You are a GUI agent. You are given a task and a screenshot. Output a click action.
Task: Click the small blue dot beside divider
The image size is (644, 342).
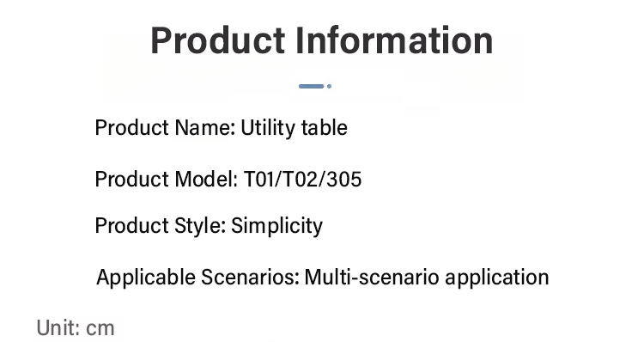point(329,86)
